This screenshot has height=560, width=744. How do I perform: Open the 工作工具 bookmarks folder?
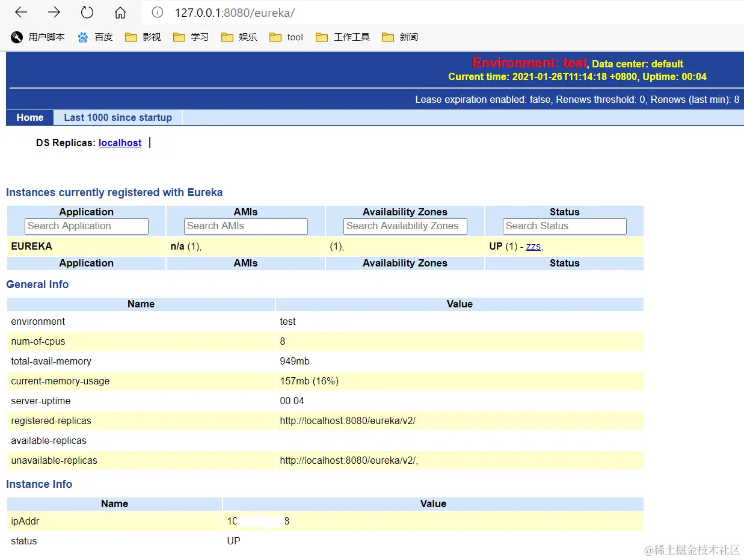tap(343, 37)
